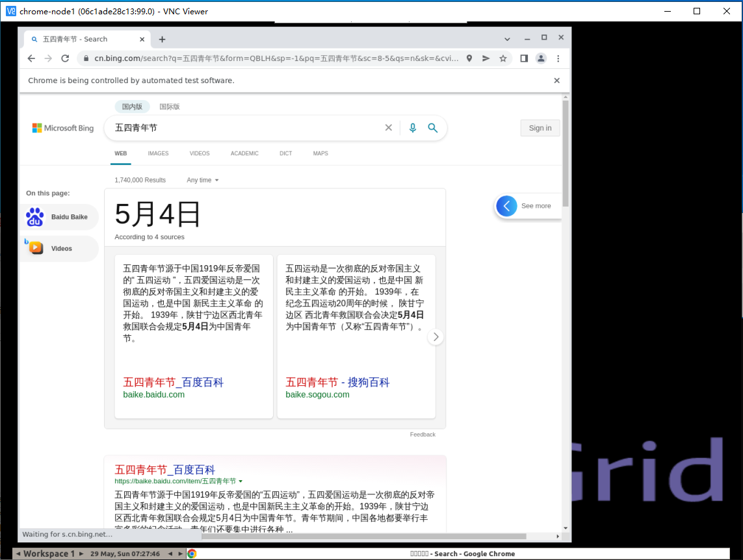Viewport: 743px width, 560px height.
Task: Open dropdown arrow beside baike.baidu.com URL
Action: [241, 481]
